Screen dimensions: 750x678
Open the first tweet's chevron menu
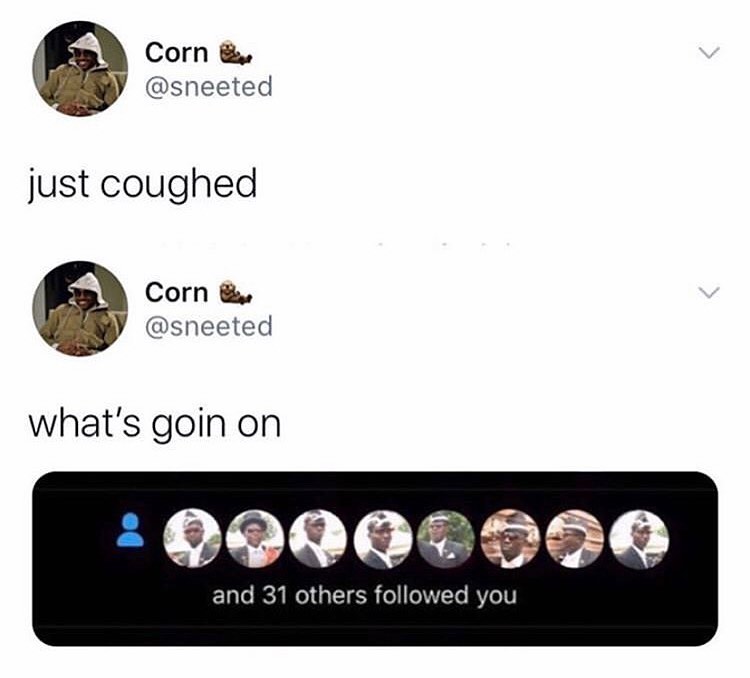(x=708, y=52)
